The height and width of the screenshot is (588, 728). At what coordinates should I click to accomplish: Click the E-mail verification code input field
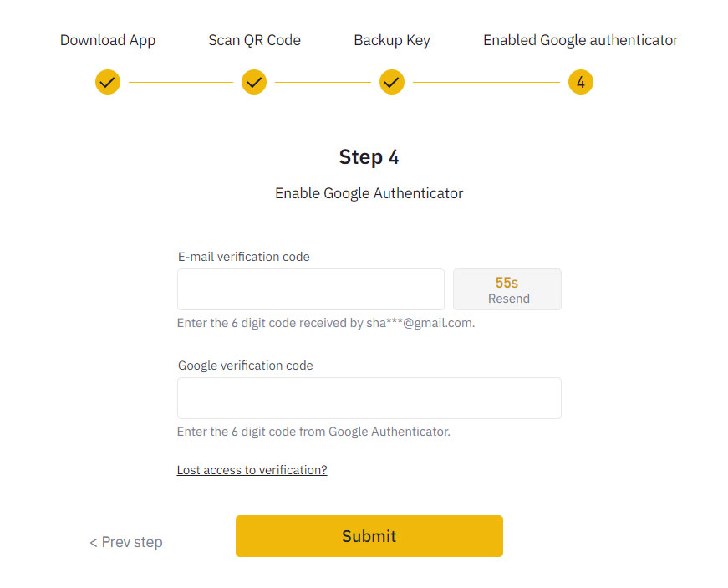[310, 289]
